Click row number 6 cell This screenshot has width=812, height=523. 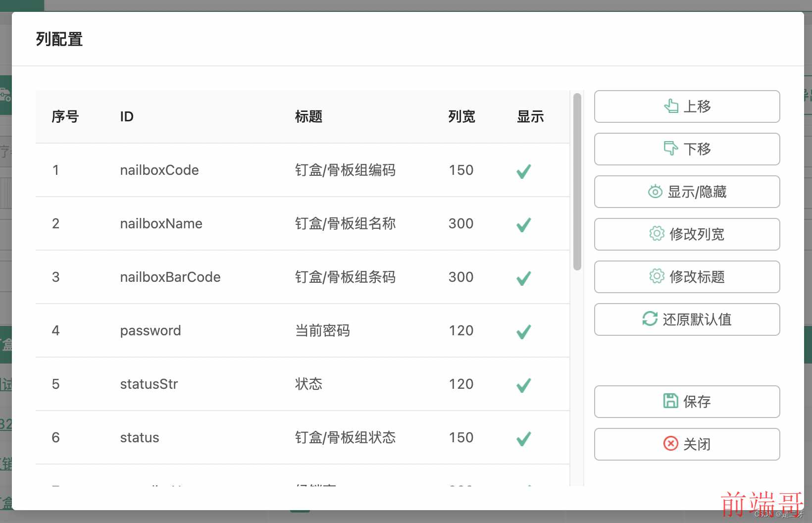tap(56, 437)
